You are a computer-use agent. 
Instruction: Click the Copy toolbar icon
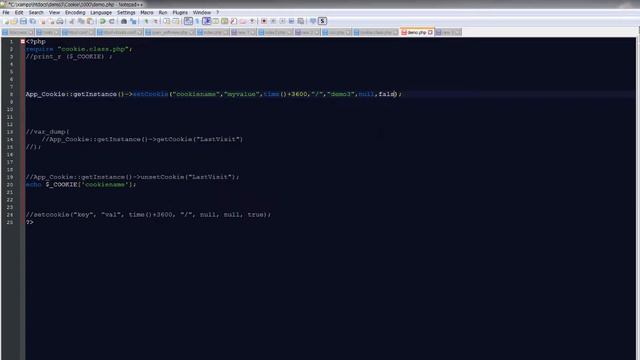[81, 21]
